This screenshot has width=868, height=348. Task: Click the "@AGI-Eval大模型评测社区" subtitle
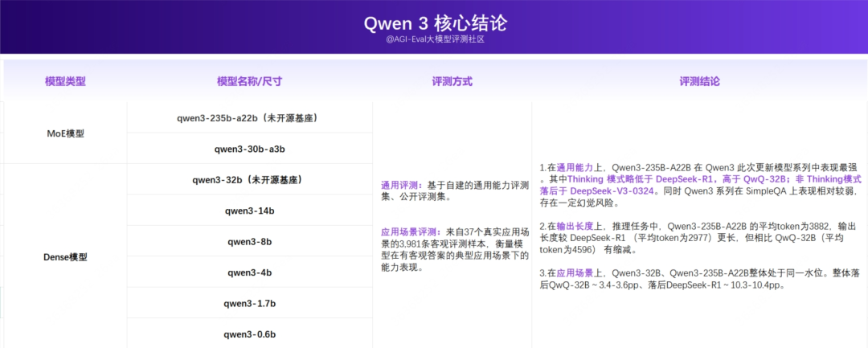(x=435, y=39)
